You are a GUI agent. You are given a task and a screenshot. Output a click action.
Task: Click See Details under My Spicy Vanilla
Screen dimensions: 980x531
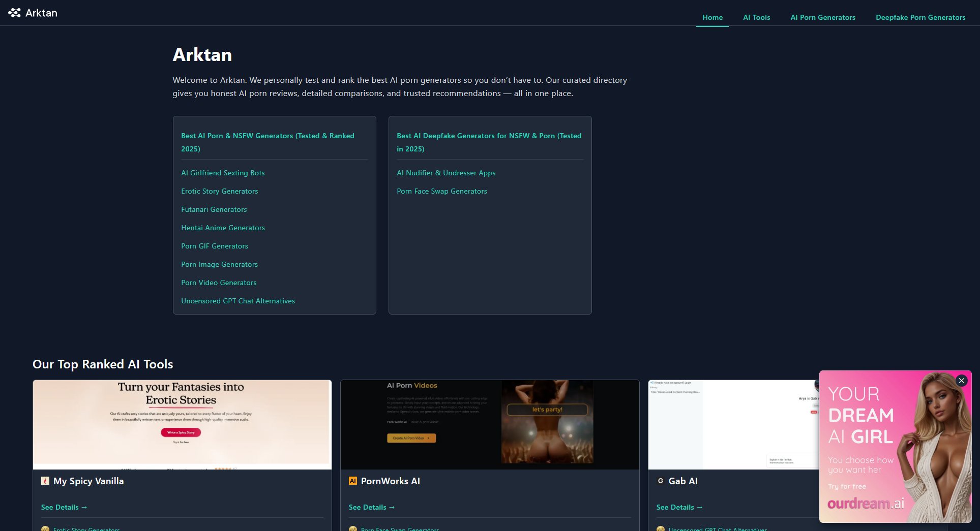[64, 507]
